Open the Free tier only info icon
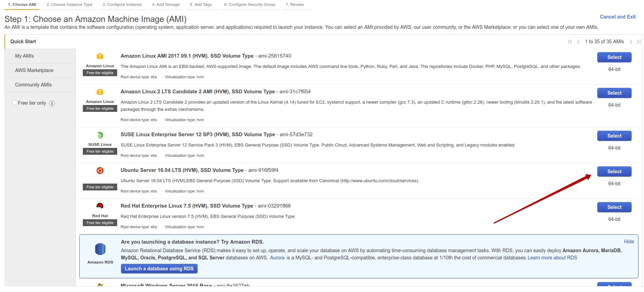 click(x=52, y=103)
